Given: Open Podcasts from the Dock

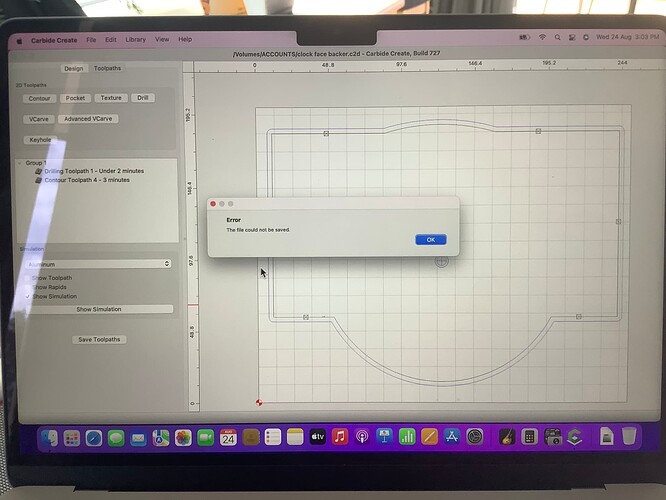Looking at the screenshot, I should pos(362,436).
